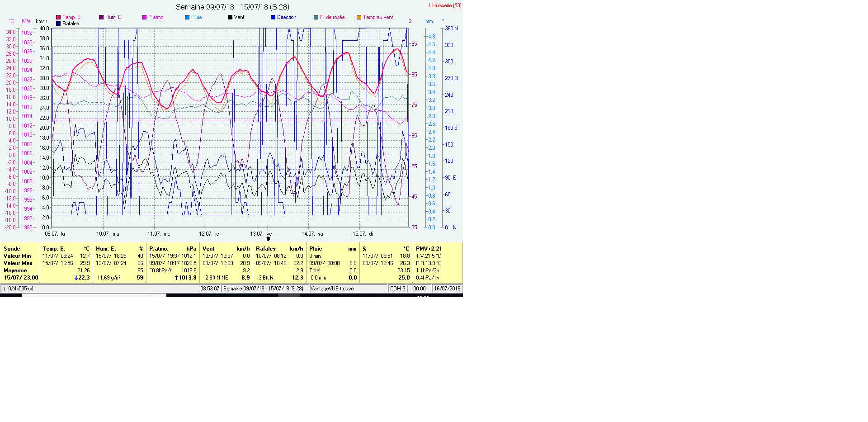Screen dimensions: 868x422
Task: Click the pressure trend '1.1hPa/3h'
Action: point(428,270)
